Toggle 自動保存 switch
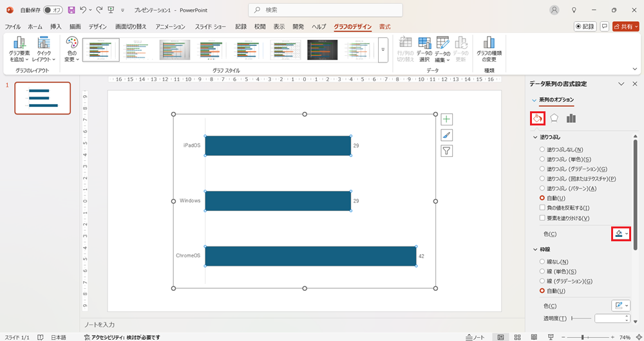 53,10
